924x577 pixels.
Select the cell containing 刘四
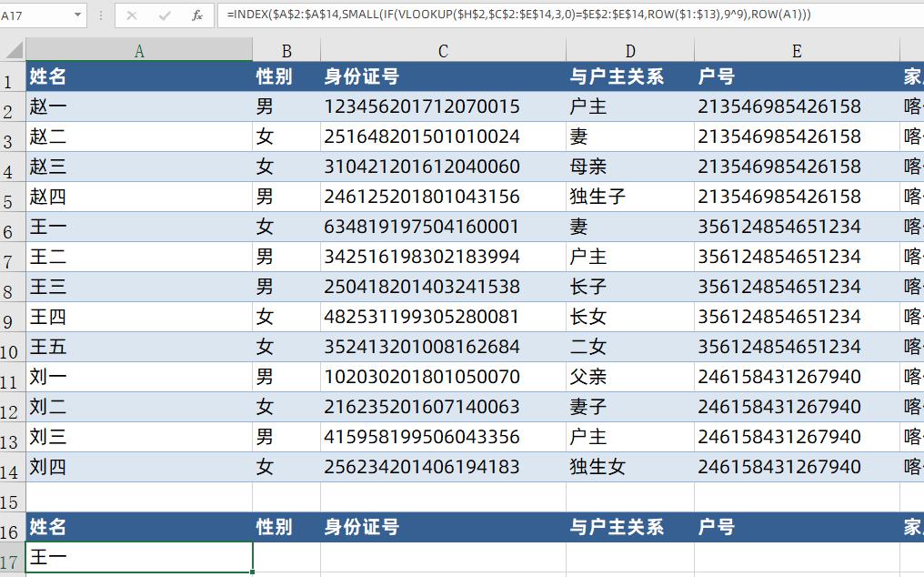click(x=138, y=467)
